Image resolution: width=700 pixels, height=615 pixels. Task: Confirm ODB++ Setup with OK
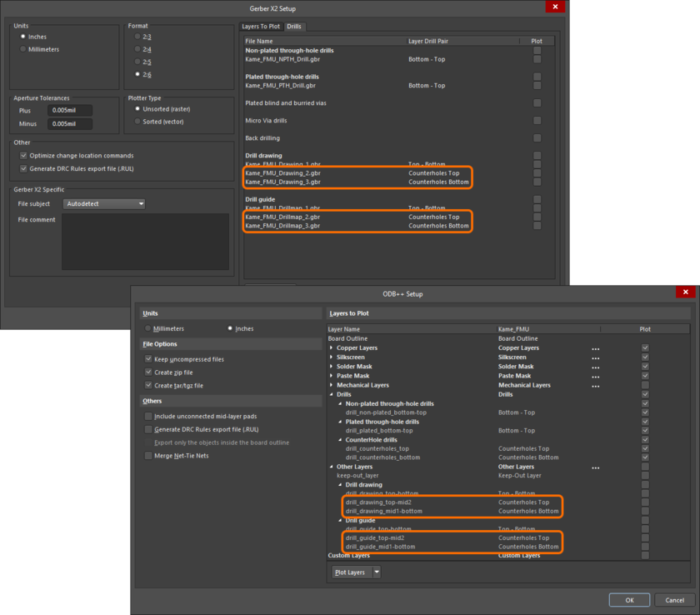[629, 600]
